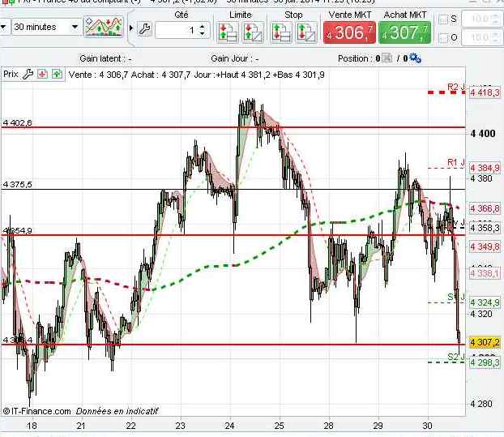Viewport: 504px width, 437px height.
Task: Click the date 30 on the time axis
Action: click(427, 426)
